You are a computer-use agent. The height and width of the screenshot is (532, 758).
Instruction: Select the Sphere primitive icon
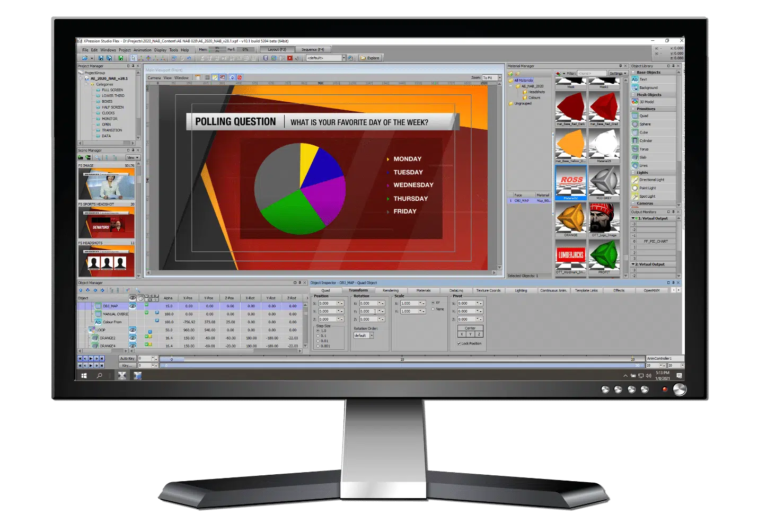click(635, 124)
